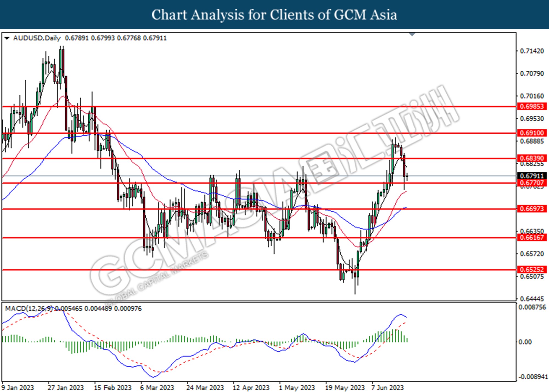
Task: Click the 6 Mar 2023 date label
Action: [x=157, y=388]
